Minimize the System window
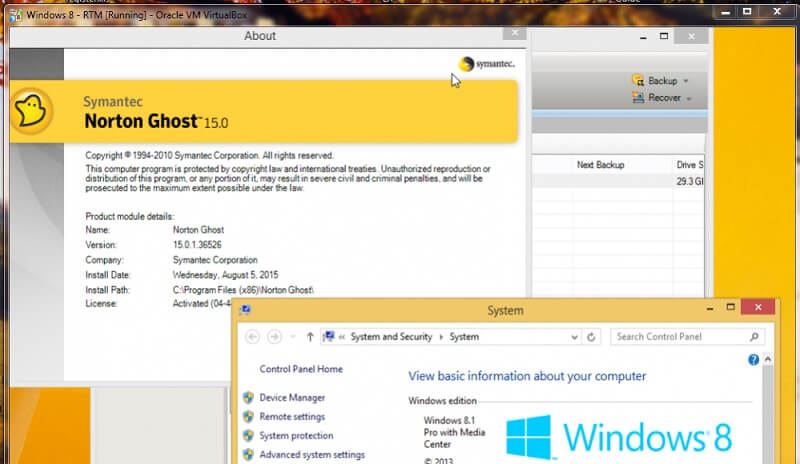Image resolution: width=800 pixels, height=464 pixels. (x=710, y=308)
